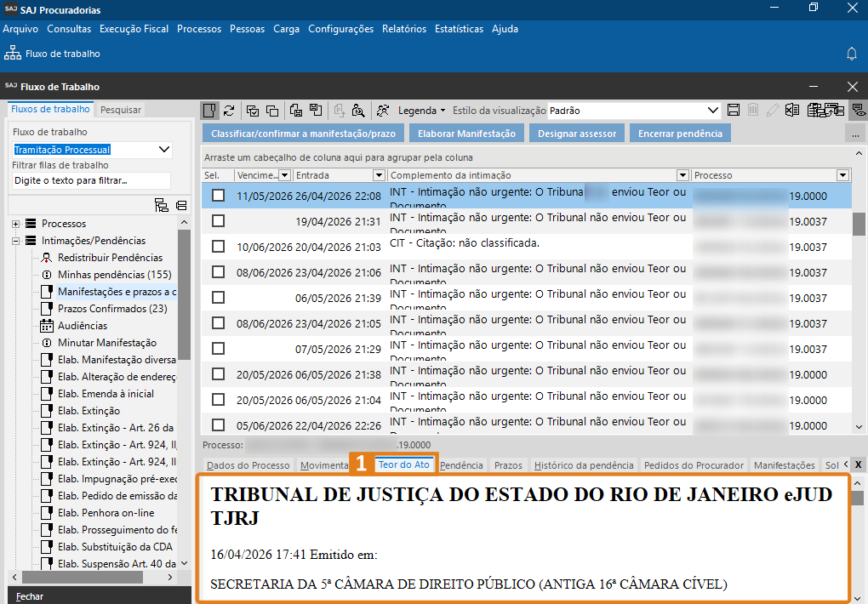The height and width of the screenshot is (604, 868).
Task: Click the save layout disk icon
Action: pyautogui.click(x=734, y=111)
